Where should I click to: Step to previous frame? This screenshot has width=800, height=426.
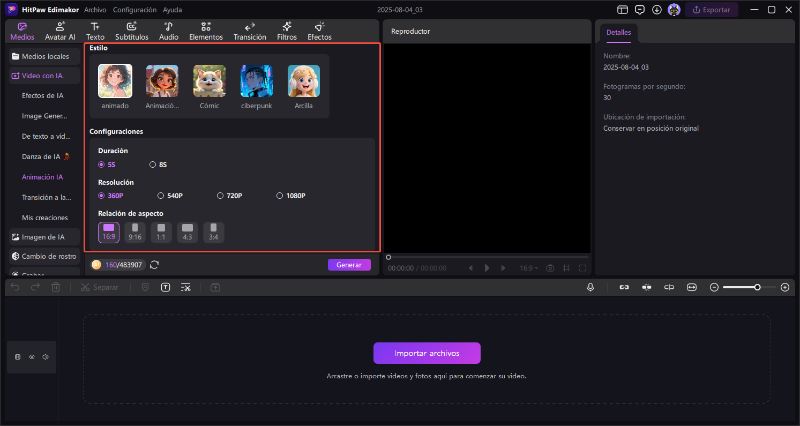tap(470, 268)
